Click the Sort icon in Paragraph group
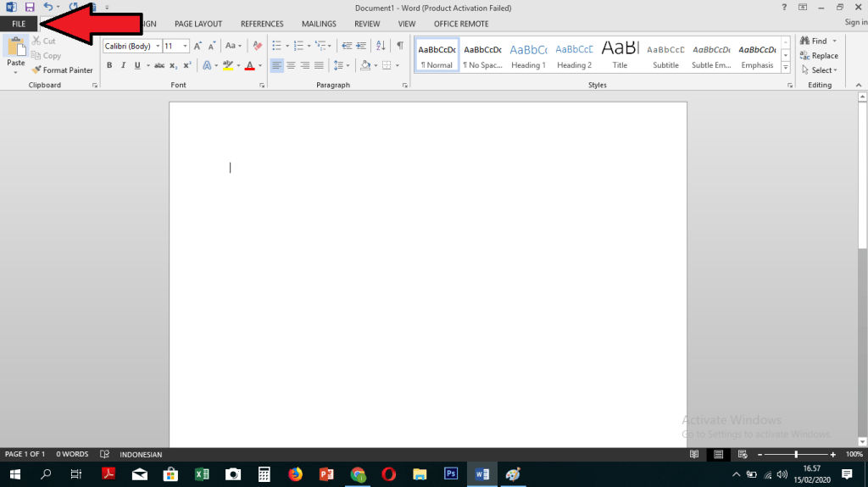The height and width of the screenshot is (487, 868). click(x=380, y=46)
